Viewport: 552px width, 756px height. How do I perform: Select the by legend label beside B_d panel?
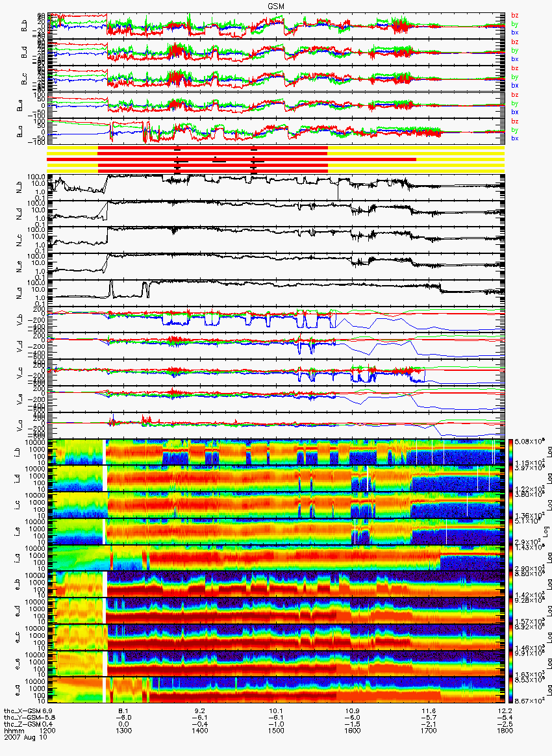click(515, 50)
